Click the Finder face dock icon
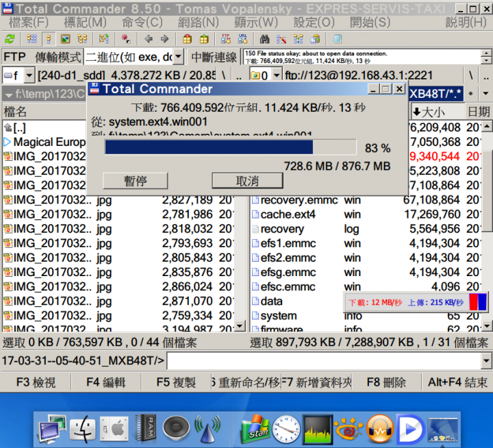Viewport: 493px width, 448px height. (x=82, y=429)
